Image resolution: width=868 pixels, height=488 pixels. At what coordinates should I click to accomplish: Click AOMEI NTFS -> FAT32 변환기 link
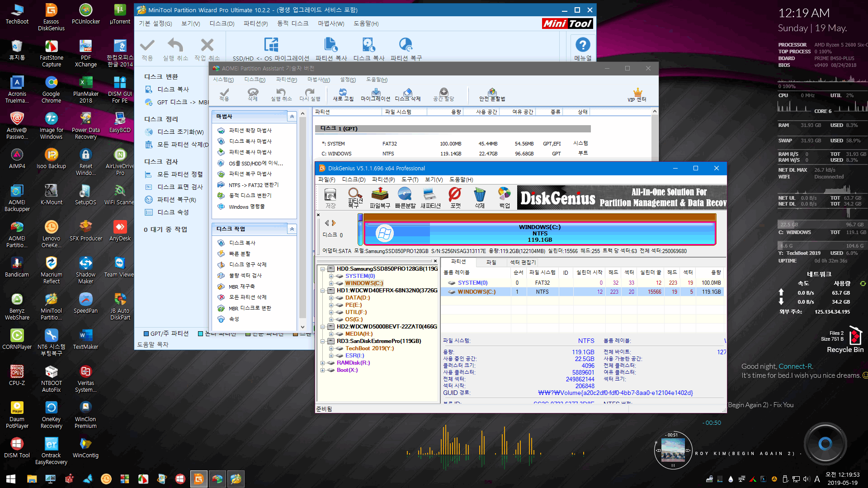(x=254, y=185)
